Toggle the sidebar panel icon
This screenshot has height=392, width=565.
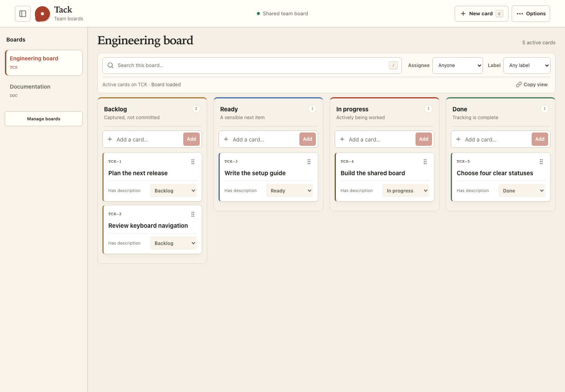point(23,14)
